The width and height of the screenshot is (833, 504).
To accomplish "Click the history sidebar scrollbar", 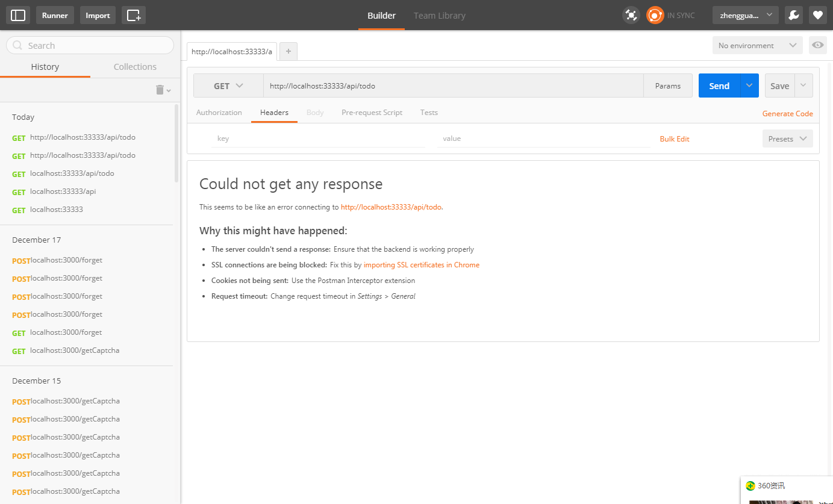I will [176, 143].
